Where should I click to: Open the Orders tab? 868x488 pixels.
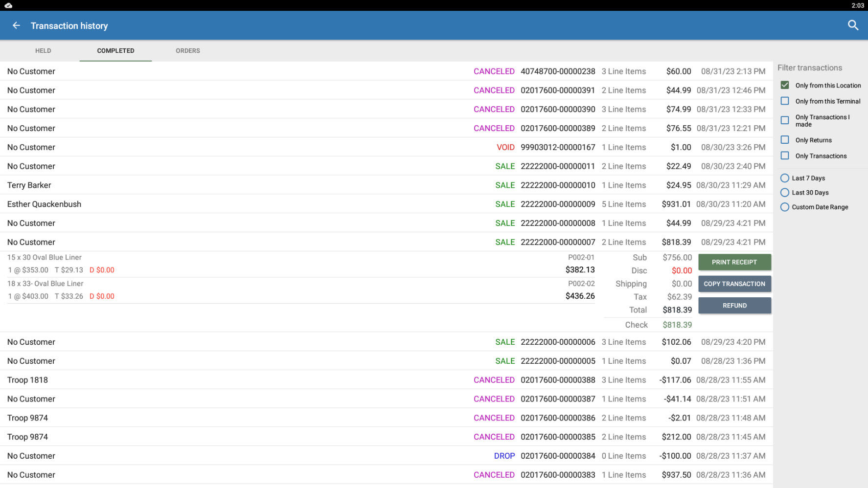point(188,51)
